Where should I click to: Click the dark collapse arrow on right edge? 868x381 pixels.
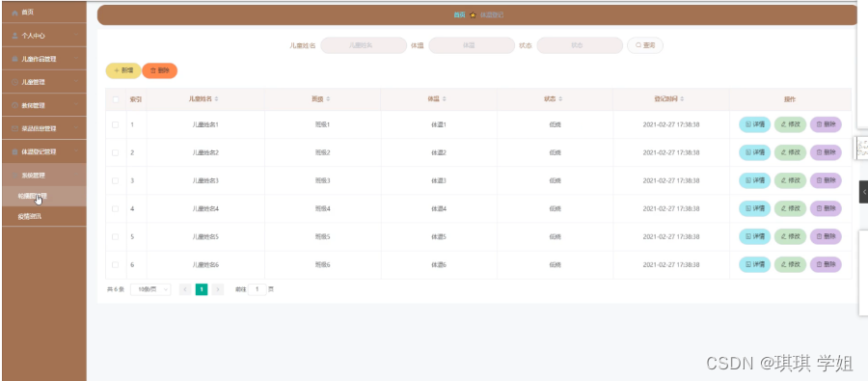pyautogui.click(x=863, y=192)
